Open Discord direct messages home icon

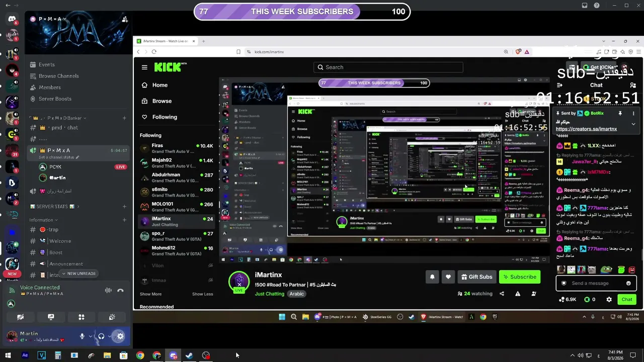[x=12, y=20]
